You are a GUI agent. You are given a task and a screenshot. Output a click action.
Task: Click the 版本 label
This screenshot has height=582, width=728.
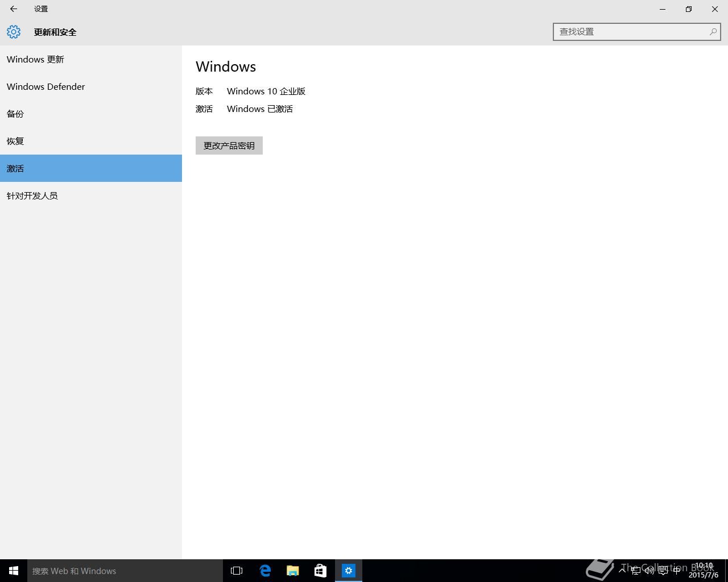tap(204, 92)
